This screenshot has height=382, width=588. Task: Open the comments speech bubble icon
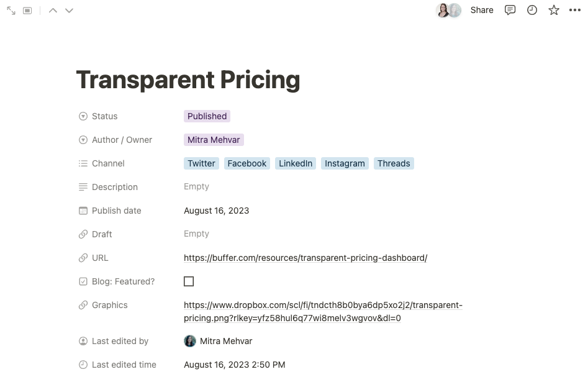pos(510,10)
